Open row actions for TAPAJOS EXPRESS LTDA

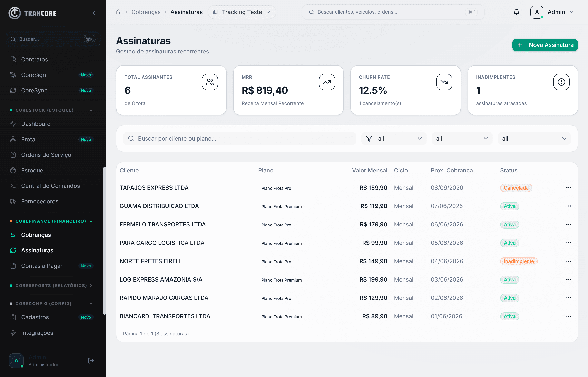coord(569,188)
